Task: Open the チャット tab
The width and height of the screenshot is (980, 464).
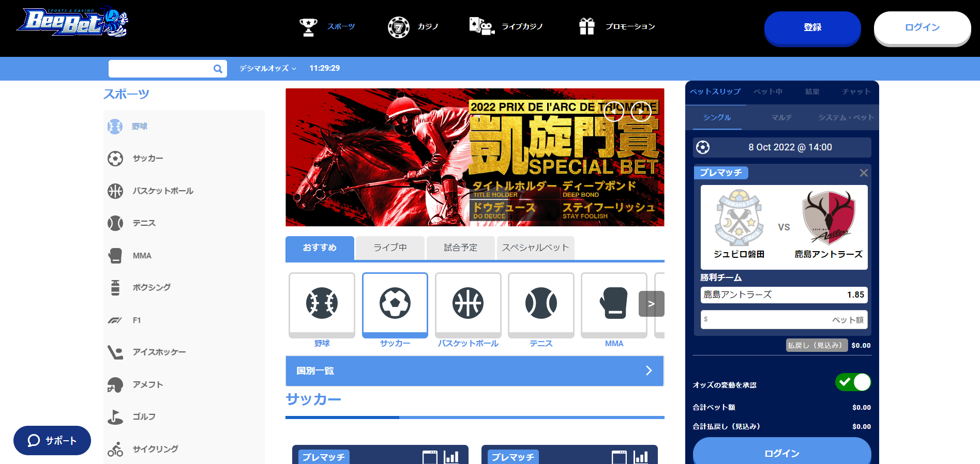Action: click(x=856, y=92)
